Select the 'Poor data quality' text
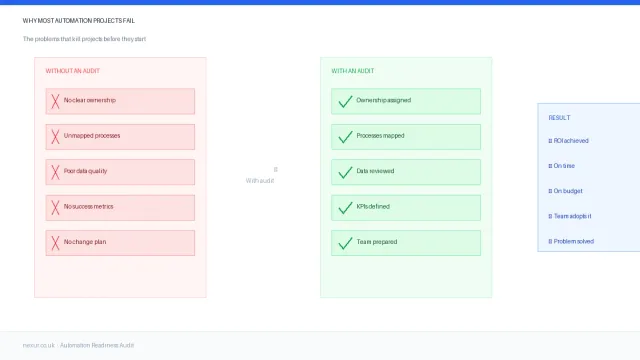This screenshot has width=640, height=360. [x=85, y=171]
